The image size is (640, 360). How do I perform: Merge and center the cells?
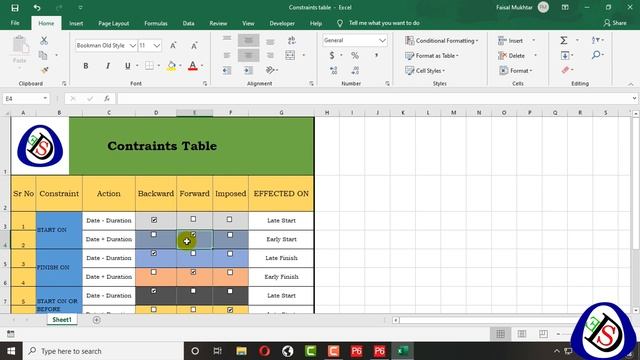pos(290,55)
